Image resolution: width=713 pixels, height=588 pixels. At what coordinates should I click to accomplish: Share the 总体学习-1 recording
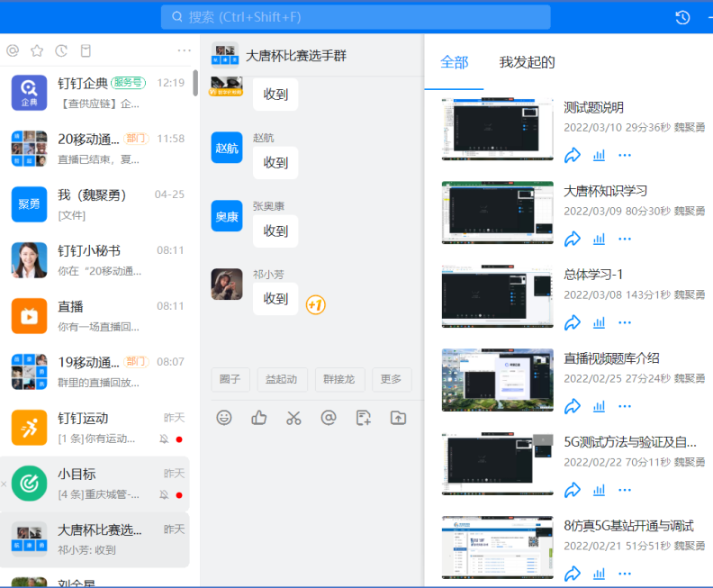coord(572,322)
